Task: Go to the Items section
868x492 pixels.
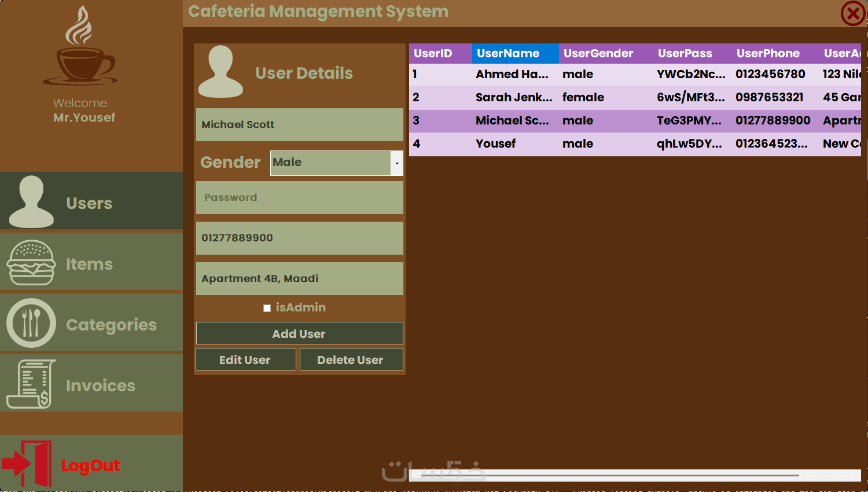Action: (x=89, y=264)
